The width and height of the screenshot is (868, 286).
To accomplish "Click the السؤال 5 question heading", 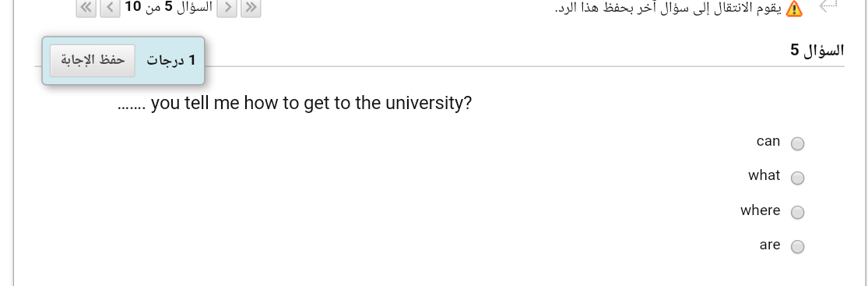I will tap(817, 51).
